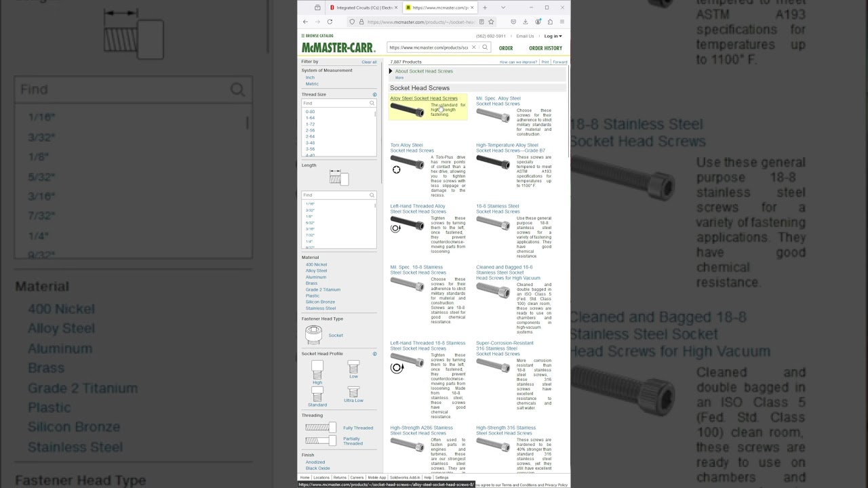Open Settings in footer bar
Viewport: 868px width, 488px height.
click(441, 478)
